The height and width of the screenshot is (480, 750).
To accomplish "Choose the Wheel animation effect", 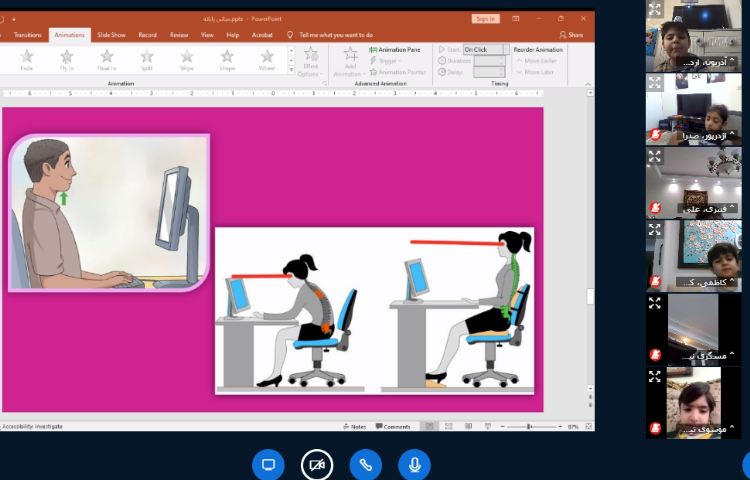I will point(267,58).
